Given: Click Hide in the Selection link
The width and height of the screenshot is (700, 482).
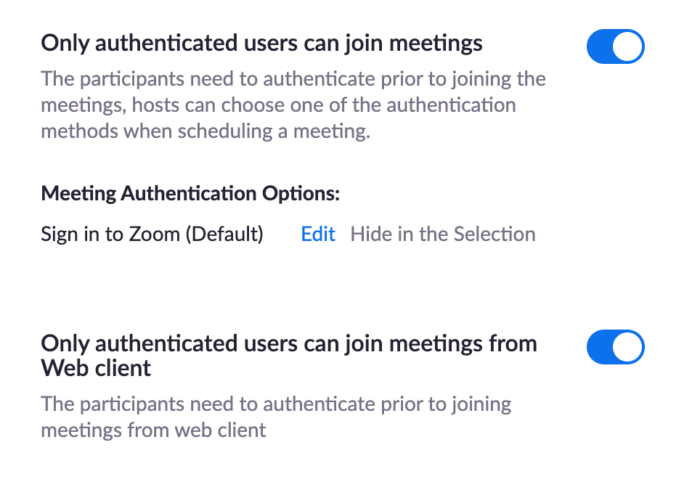Looking at the screenshot, I should point(442,234).
